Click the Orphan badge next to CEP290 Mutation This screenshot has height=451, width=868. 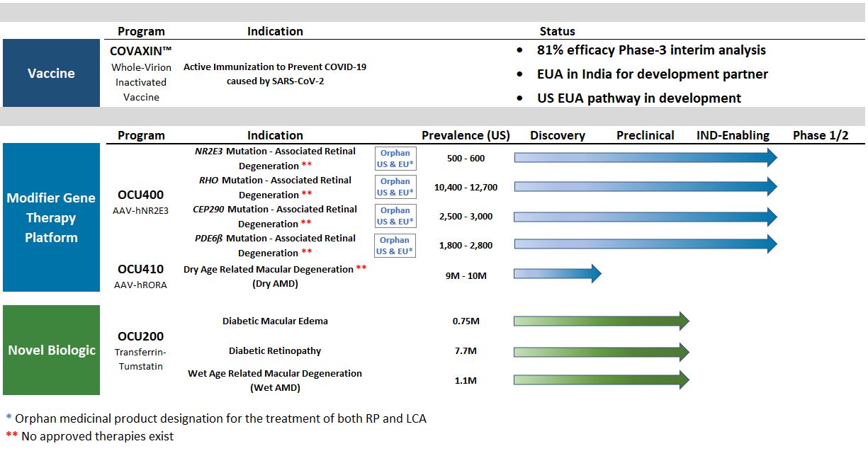(x=395, y=216)
